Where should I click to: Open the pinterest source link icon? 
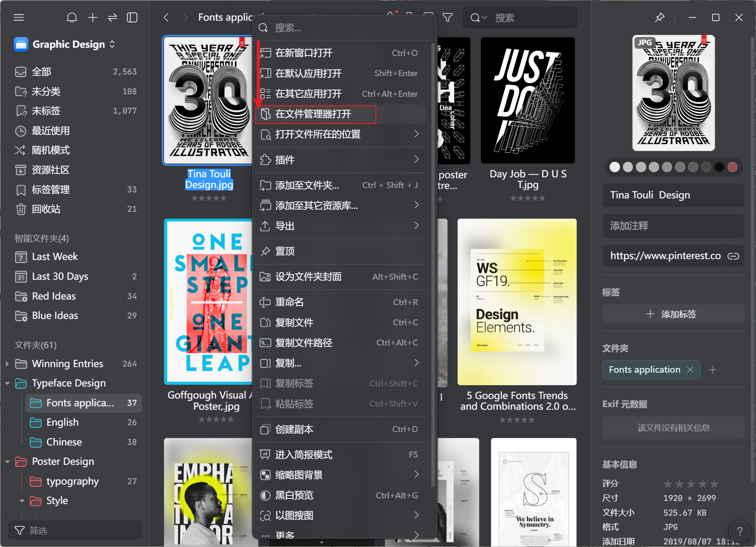[x=733, y=256]
